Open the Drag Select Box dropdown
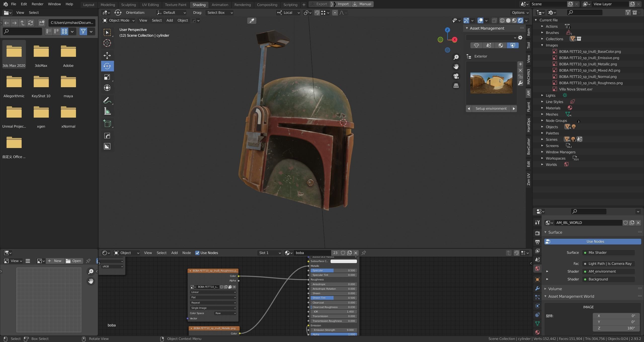The height and width of the screenshot is (342, 644). (x=220, y=13)
